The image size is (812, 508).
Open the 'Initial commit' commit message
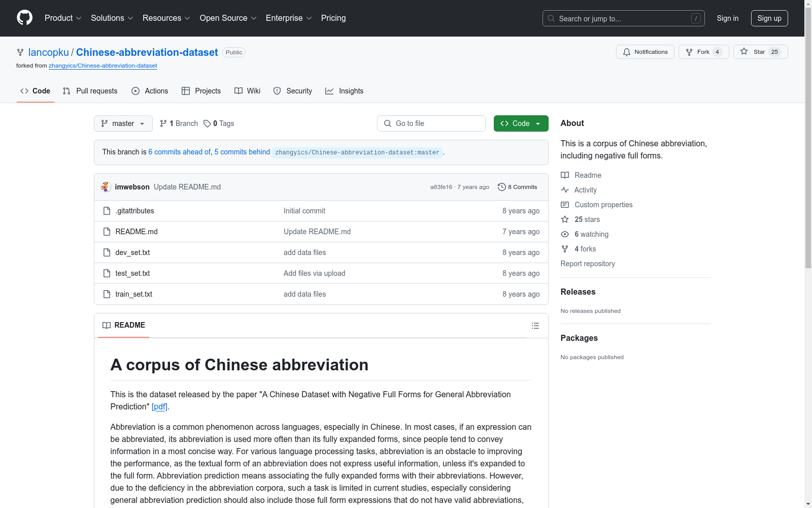coord(304,211)
